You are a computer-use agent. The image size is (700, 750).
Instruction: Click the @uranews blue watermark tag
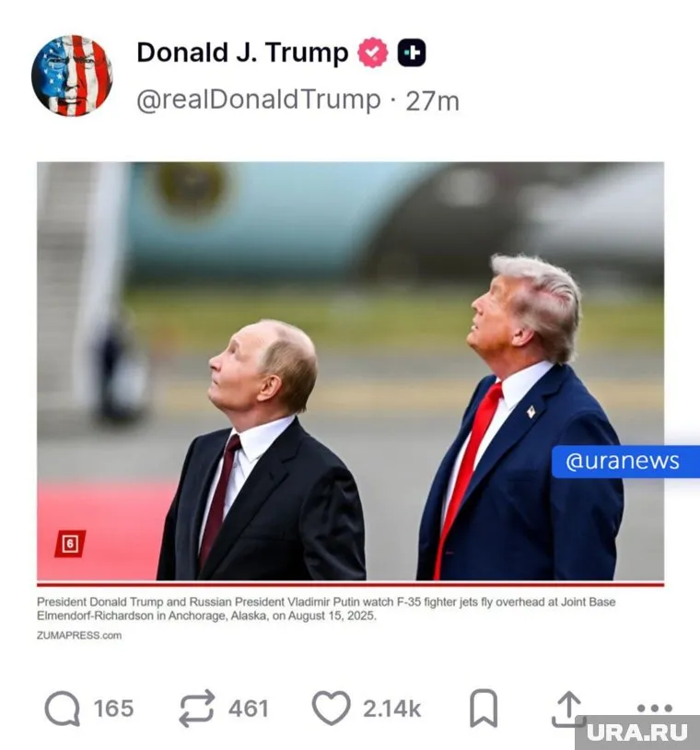tap(625, 462)
